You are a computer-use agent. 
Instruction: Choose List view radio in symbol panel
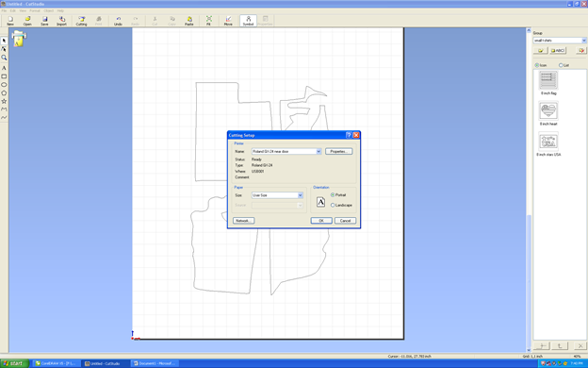tap(561, 65)
